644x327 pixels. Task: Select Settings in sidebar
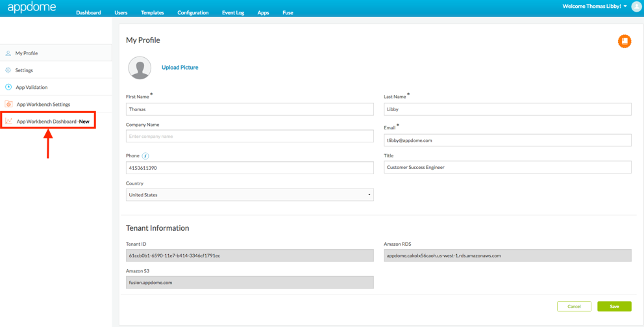coord(56,70)
